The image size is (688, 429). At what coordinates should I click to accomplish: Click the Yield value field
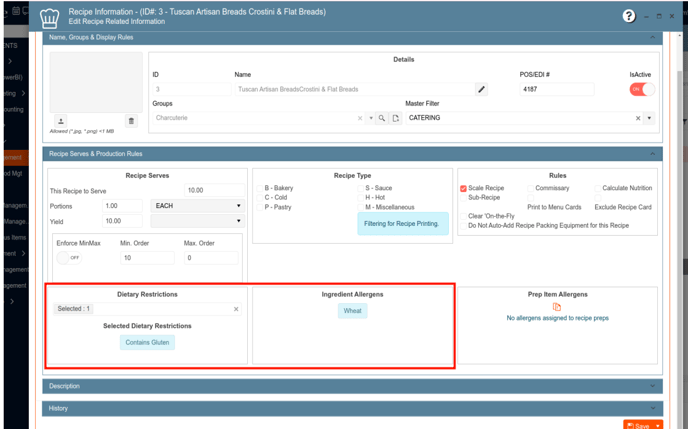[122, 221]
